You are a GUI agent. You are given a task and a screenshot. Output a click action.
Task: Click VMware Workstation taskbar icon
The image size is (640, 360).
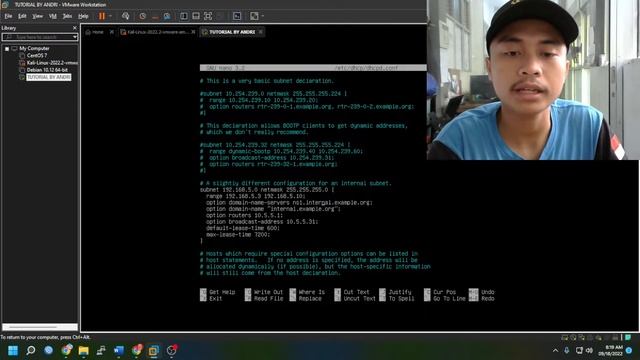point(154,351)
